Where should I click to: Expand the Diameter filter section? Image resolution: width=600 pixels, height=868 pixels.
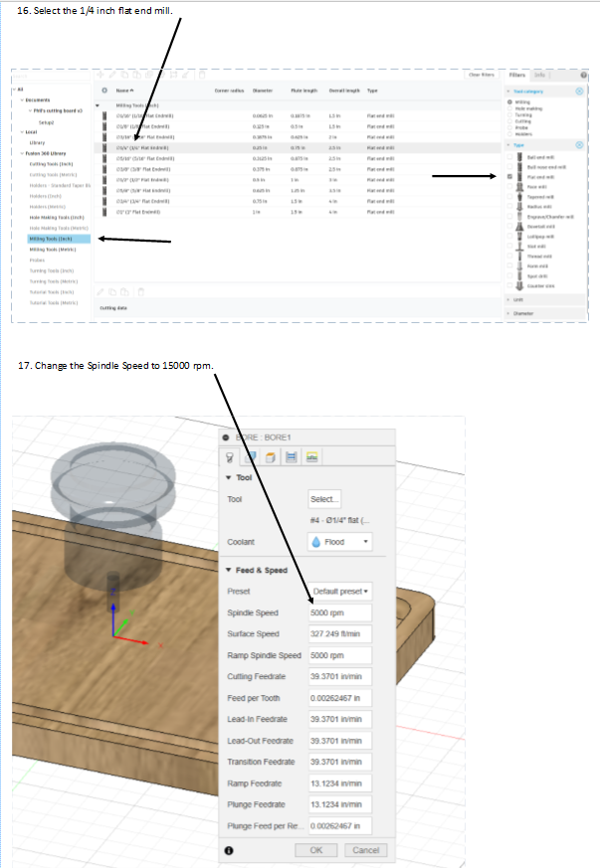pos(508,313)
